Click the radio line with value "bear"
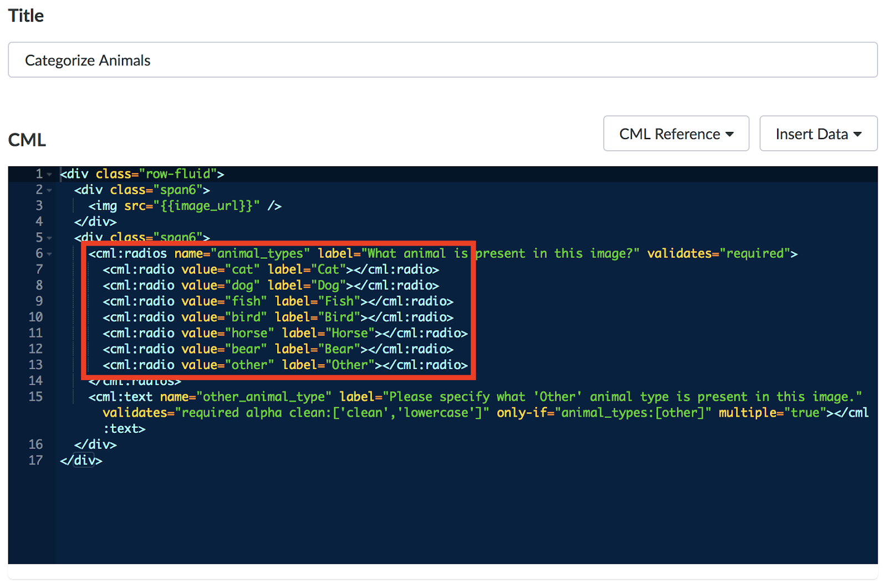Image resolution: width=887 pixels, height=588 pixels. coord(278,349)
